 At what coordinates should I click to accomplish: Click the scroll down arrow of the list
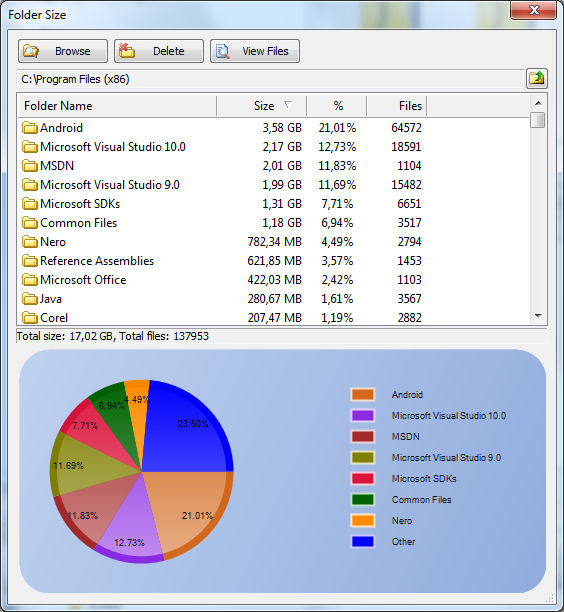pos(538,316)
